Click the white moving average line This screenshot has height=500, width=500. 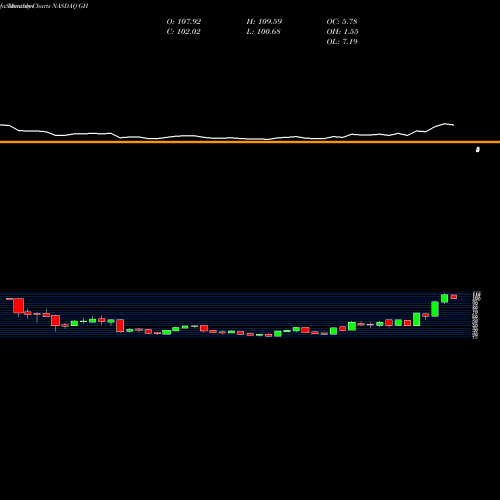pyautogui.click(x=227, y=137)
